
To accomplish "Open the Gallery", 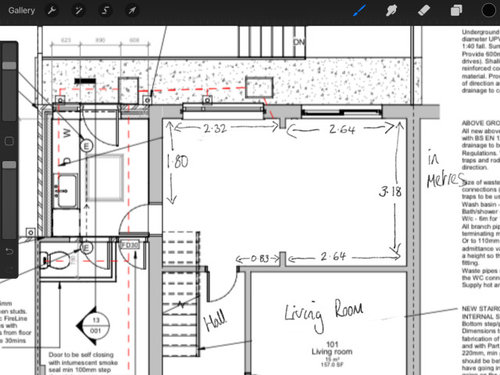I will point(22,11).
